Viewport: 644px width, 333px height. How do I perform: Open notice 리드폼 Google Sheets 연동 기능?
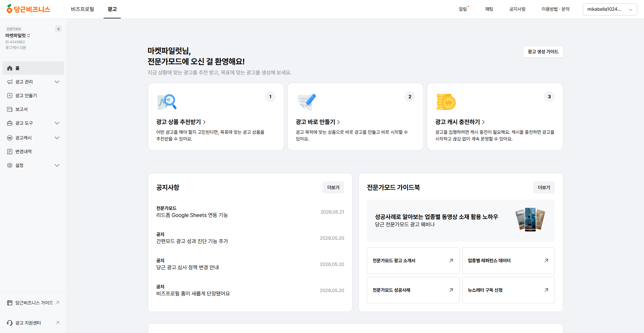250,212
